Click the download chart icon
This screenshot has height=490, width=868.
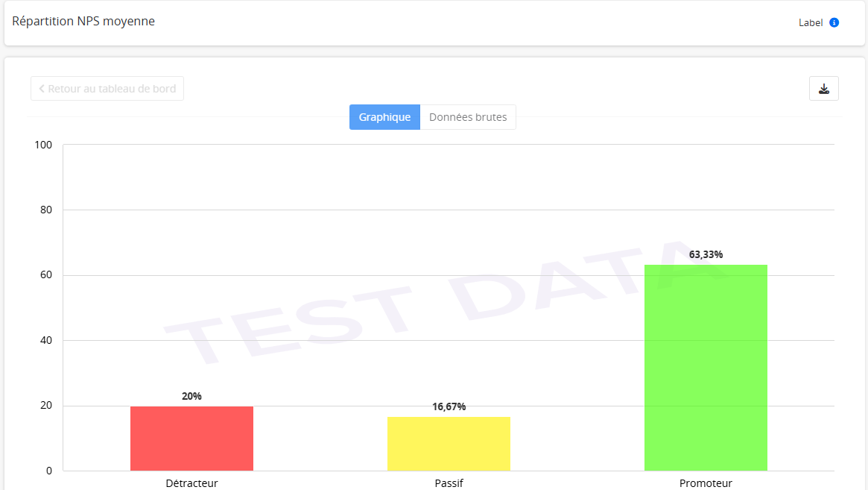coord(824,88)
